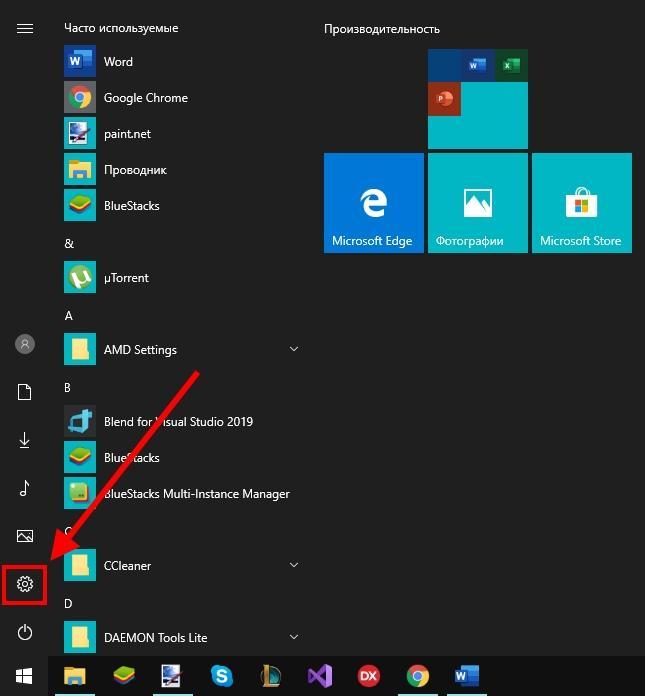Open Blend for Visual Studio 2019

click(x=184, y=421)
